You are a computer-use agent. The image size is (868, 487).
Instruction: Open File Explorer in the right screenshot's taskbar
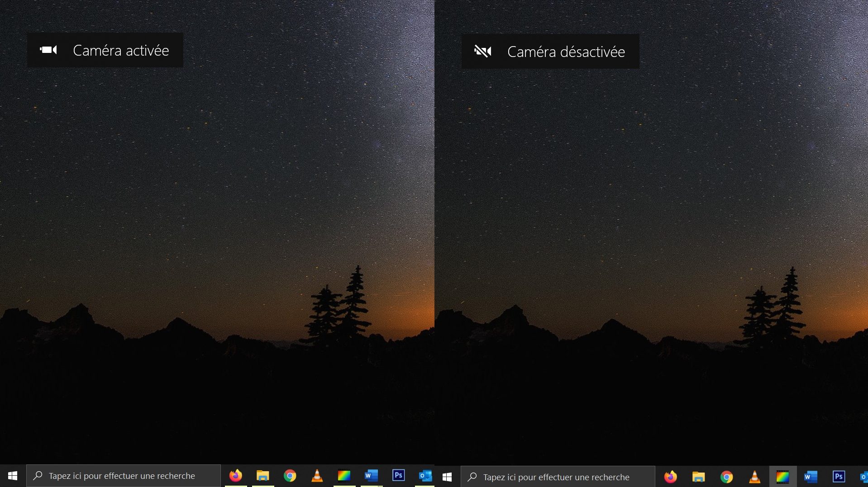[698, 477]
